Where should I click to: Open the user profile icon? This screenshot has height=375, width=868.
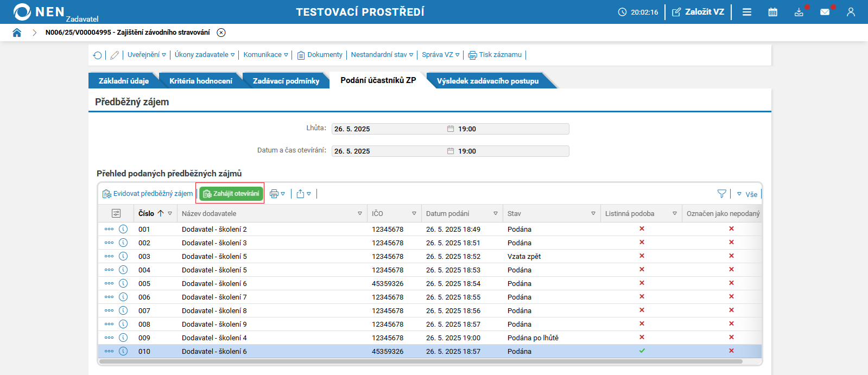click(851, 12)
